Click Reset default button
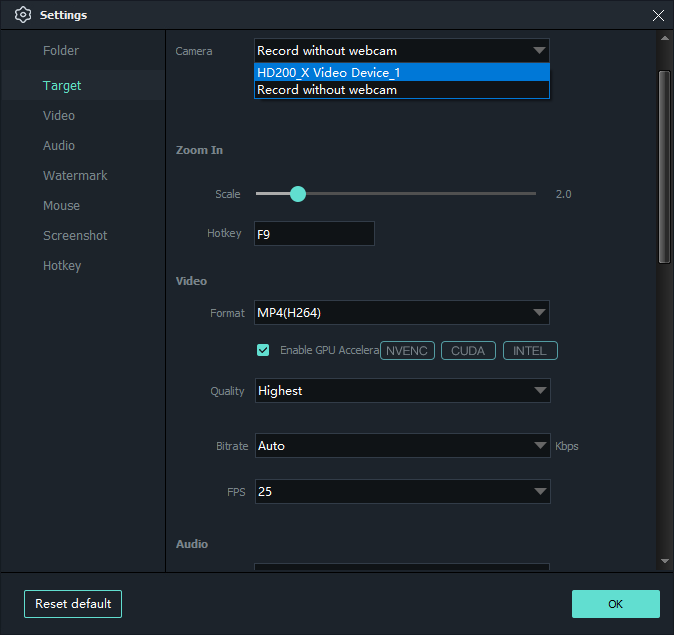674x635 pixels. pos(73,604)
